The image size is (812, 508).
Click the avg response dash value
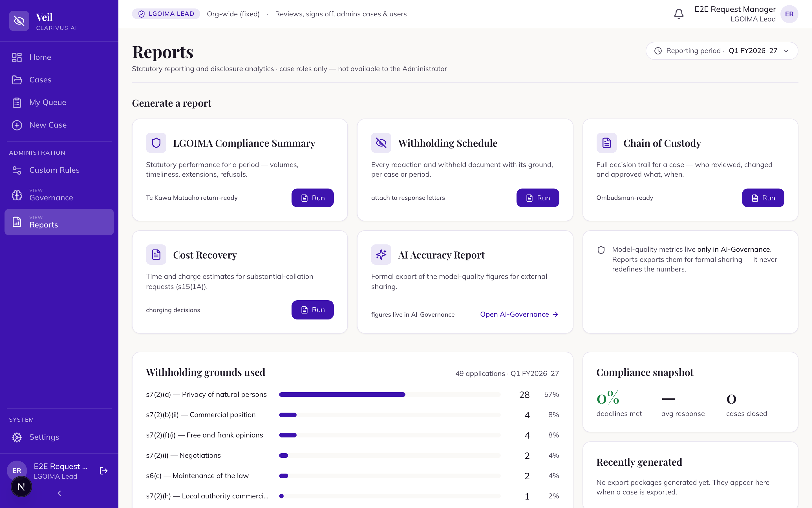[x=668, y=399]
